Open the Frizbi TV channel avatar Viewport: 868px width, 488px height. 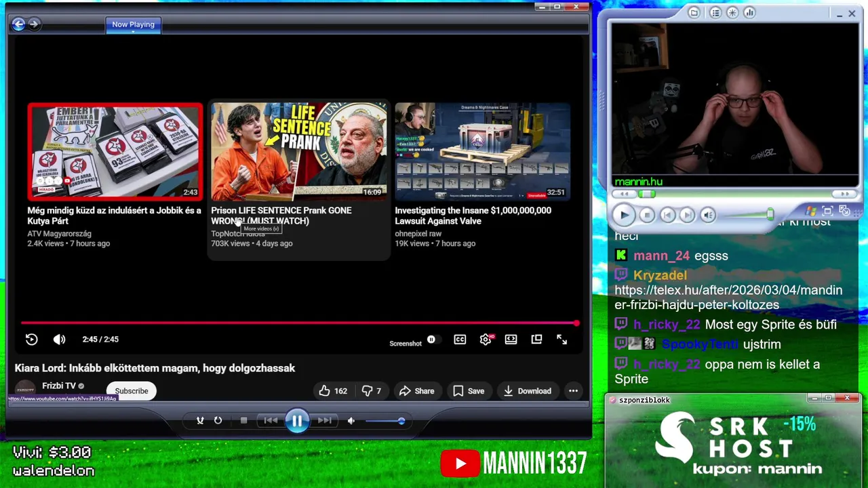[25, 390]
